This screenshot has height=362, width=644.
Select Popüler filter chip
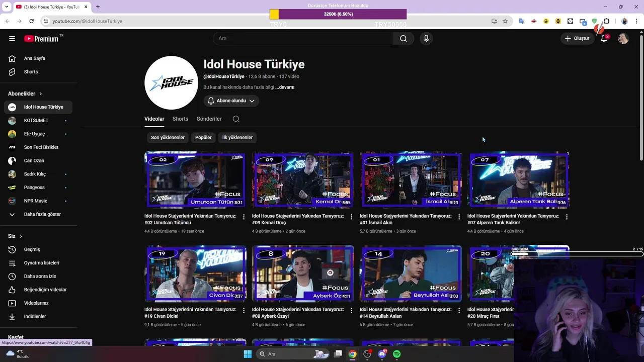click(203, 137)
